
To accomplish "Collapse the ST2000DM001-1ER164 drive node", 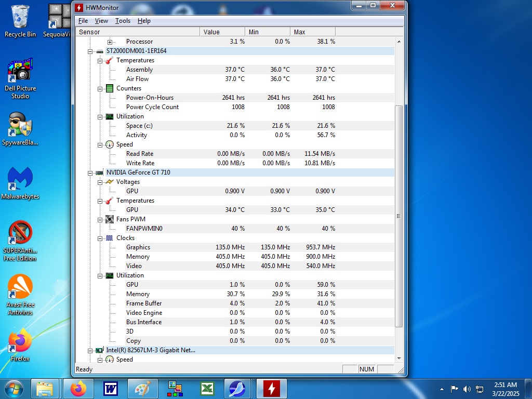I will pyautogui.click(x=90, y=51).
